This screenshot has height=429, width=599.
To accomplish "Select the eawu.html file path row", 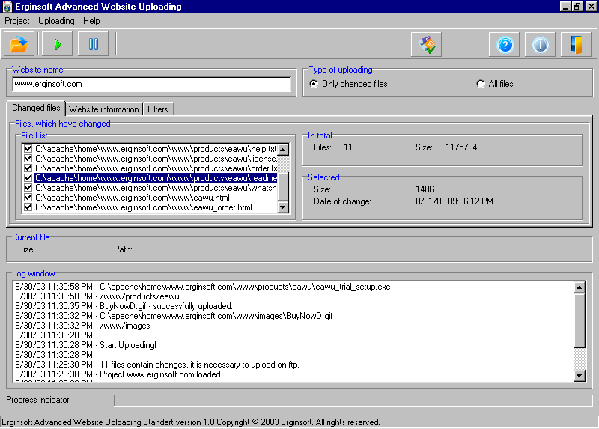I will 132,198.
